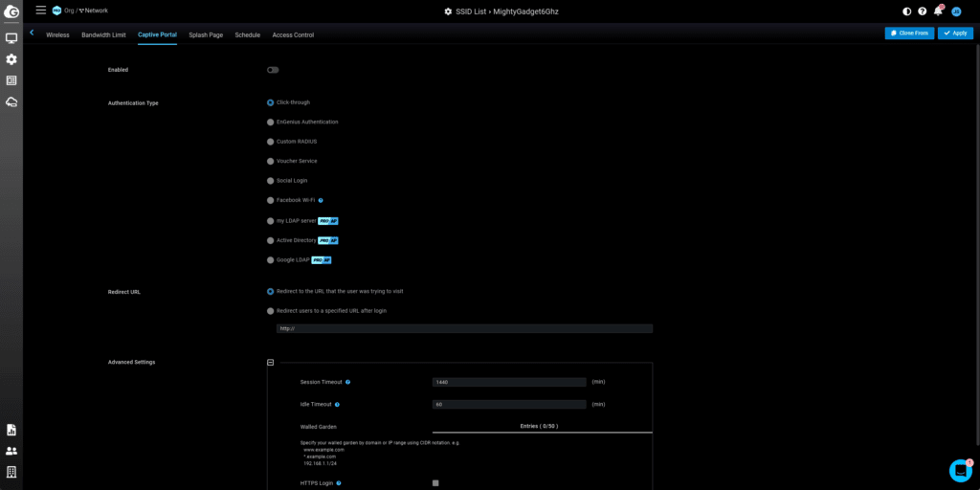Image resolution: width=980 pixels, height=490 pixels.
Task: Choose Redirect users to a specified URL
Action: [x=270, y=311]
